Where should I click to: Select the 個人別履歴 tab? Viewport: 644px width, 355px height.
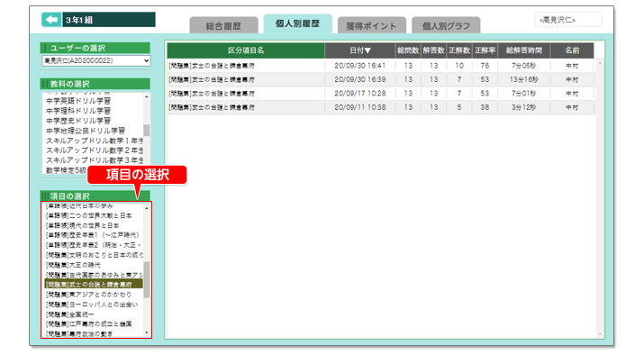pyautogui.click(x=298, y=23)
